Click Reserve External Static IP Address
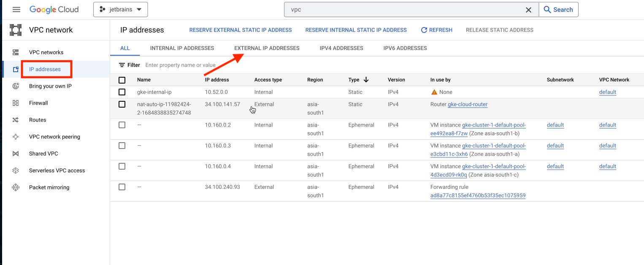This screenshot has width=644, height=265. tap(240, 30)
